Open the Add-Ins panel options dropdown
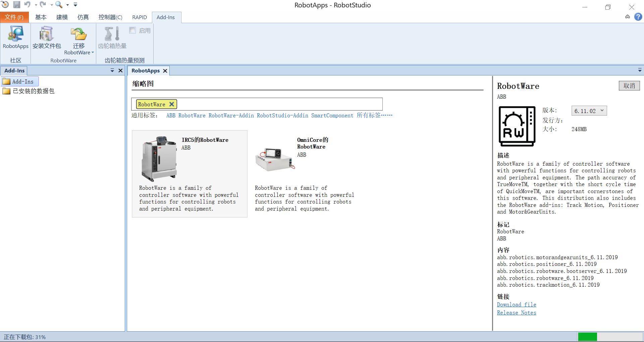 coord(112,70)
